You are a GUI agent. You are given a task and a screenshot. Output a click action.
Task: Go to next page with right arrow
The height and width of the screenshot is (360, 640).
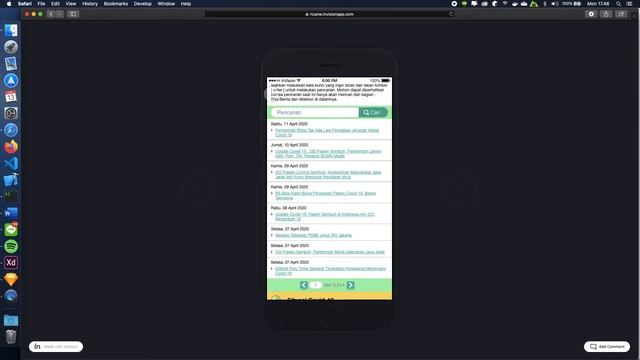(x=351, y=285)
